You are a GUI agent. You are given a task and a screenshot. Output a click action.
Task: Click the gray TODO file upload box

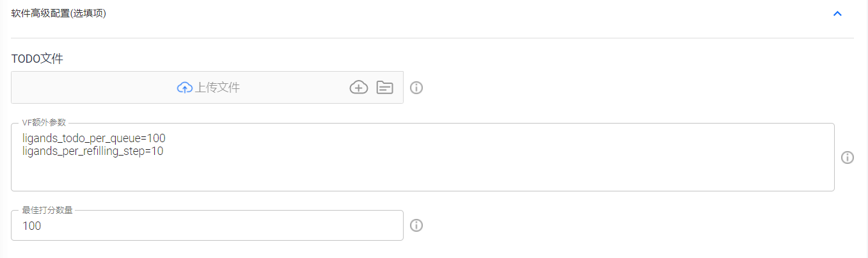tap(207, 87)
